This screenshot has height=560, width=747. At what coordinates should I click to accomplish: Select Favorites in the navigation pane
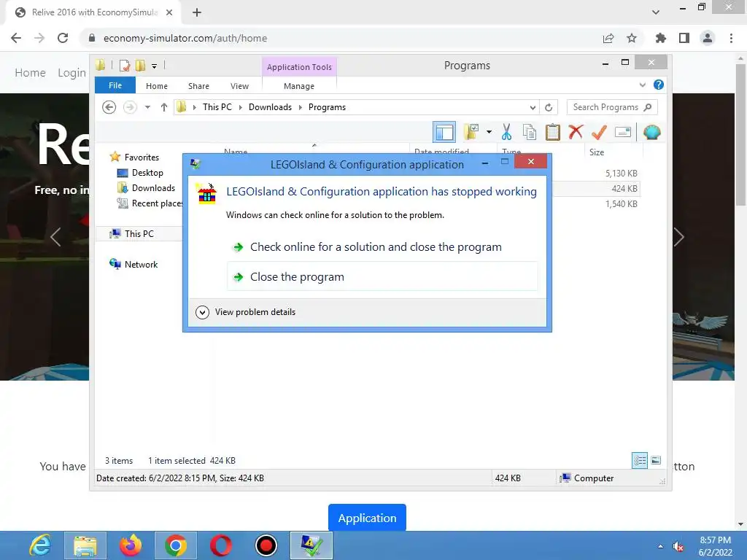point(142,157)
